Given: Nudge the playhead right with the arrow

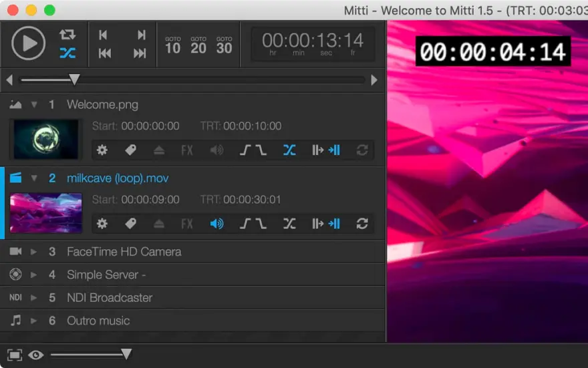Looking at the screenshot, I should tap(374, 80).
